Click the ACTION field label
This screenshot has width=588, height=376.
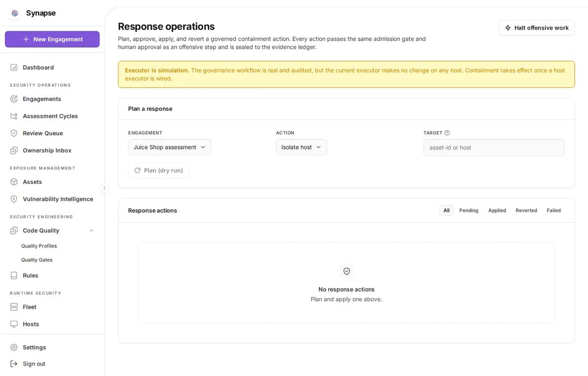click(x=285, y=133)
